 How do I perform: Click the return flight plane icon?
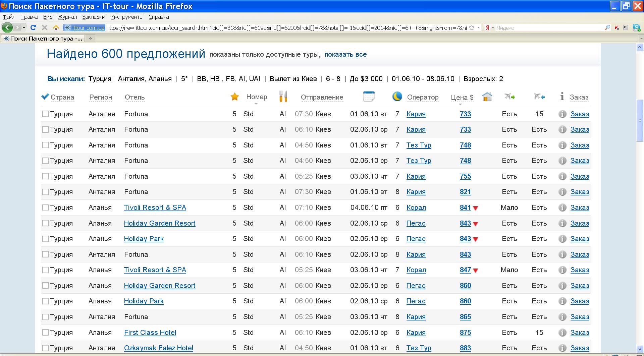tap(539, 97)
